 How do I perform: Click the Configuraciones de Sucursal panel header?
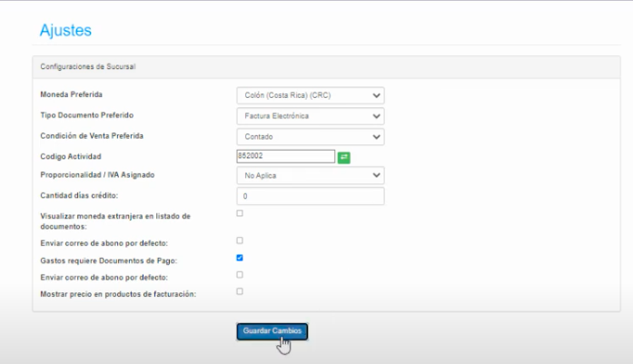point(326,67)
